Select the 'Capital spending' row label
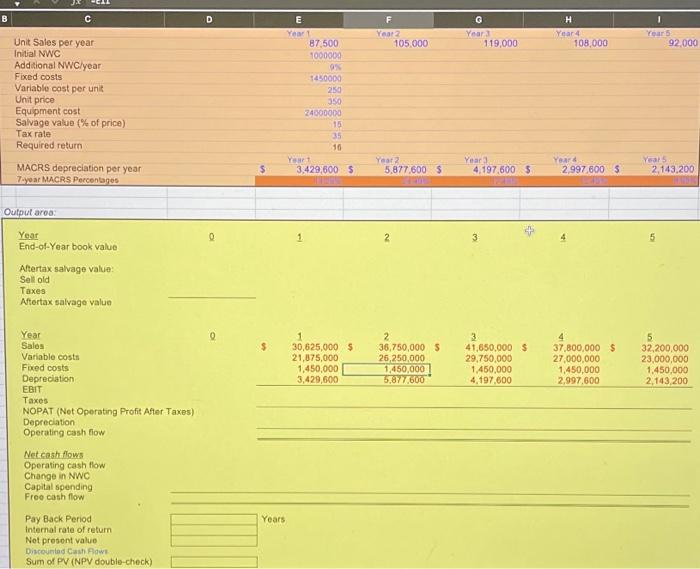The width and height of the screenshot is (700, 569). 58,487
